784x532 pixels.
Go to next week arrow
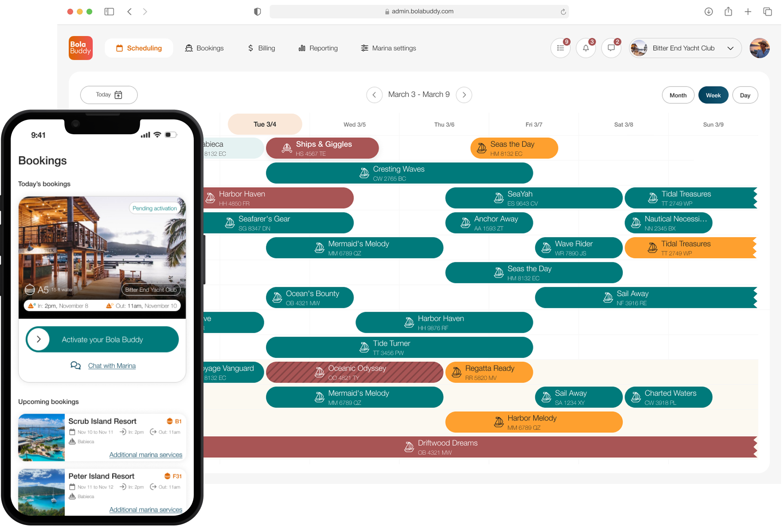(x=464, y=95)
